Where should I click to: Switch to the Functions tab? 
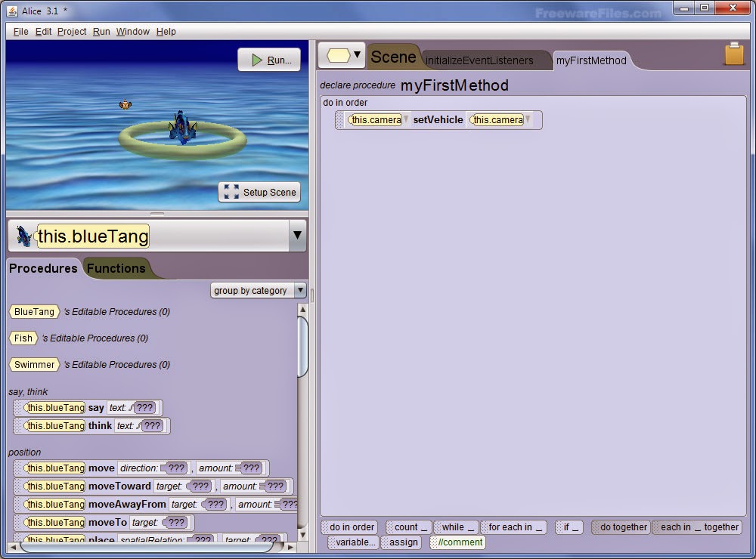[x=116, y=268]
